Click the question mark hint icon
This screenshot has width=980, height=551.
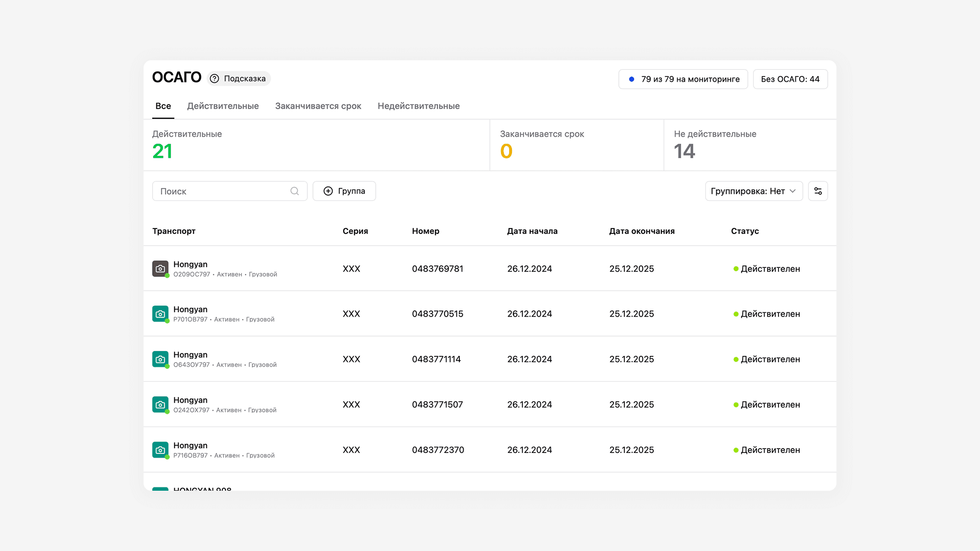214,78
